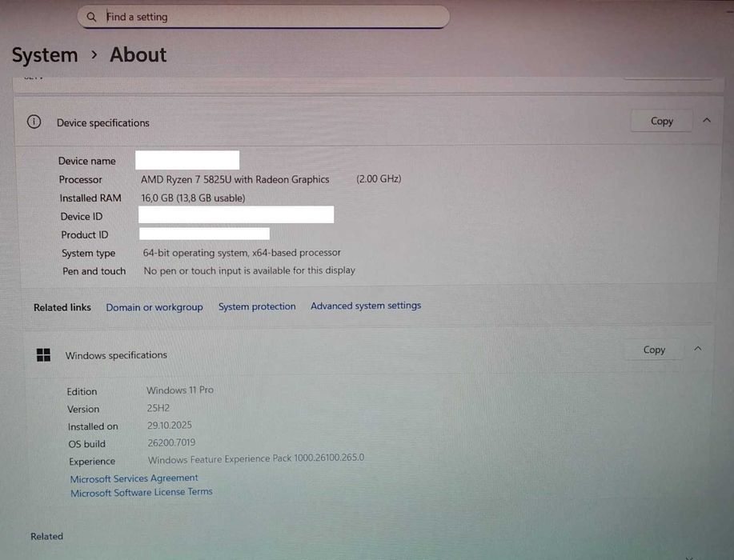
Task: Open Microsoft Services Agreement link
Action: pos(134,478)
